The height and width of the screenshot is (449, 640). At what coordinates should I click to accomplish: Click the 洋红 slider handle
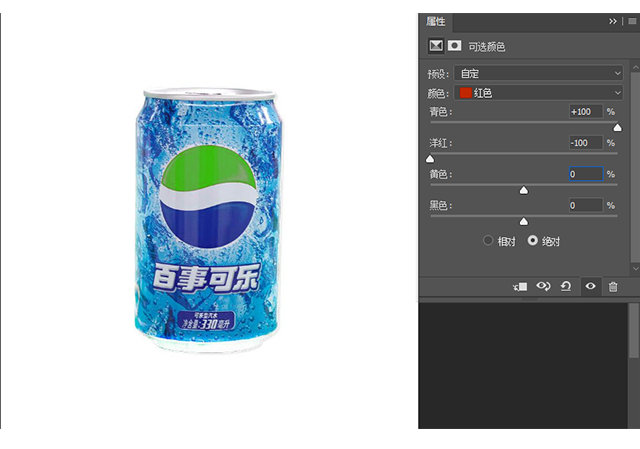[x=430, y=159]
